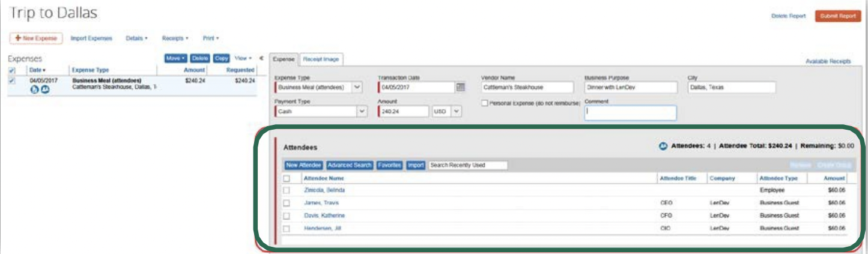Image resolution: width=868 pixels, height=254 pixels.
Task: Click into the Comment text field
Action: coord(630,112)
